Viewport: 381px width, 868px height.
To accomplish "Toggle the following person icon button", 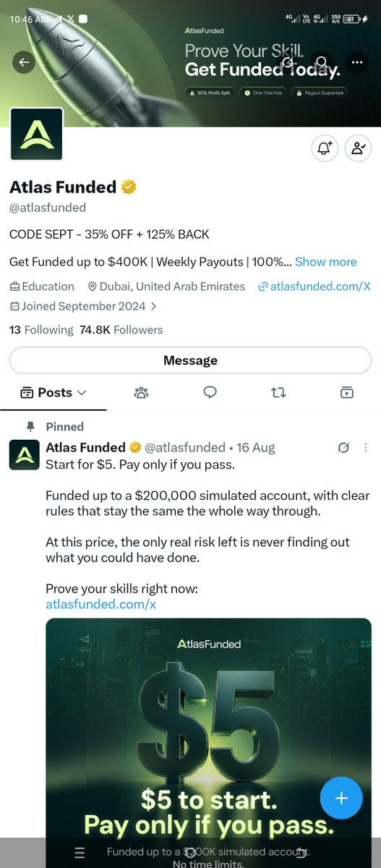I will point(358,148).
